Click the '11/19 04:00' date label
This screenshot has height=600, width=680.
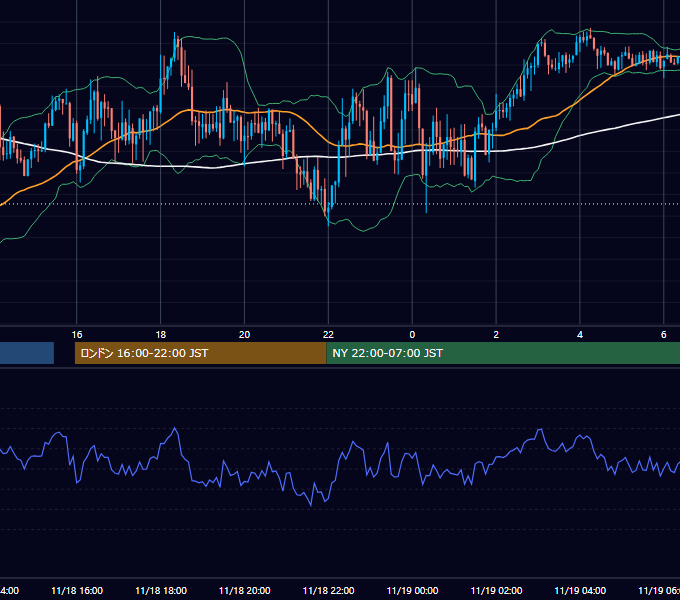(x=580, y=590)
